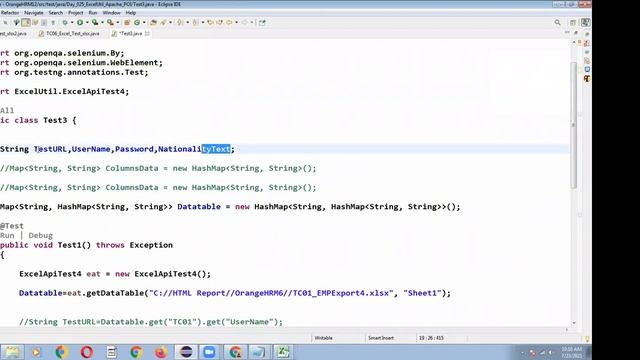This screenshot has width=640, height=360.
Task: Click the 'UserName' field in the String declaration
Action: coord(91,149)
